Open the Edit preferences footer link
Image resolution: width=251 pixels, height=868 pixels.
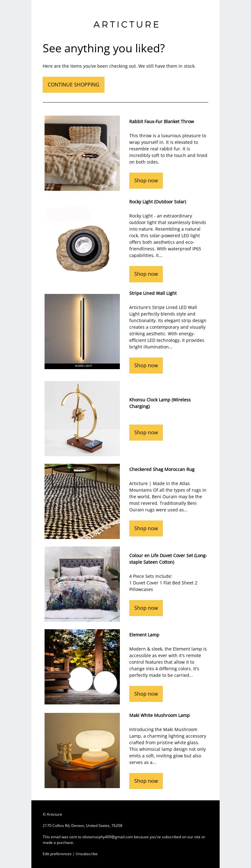click(x=57, y=854)
